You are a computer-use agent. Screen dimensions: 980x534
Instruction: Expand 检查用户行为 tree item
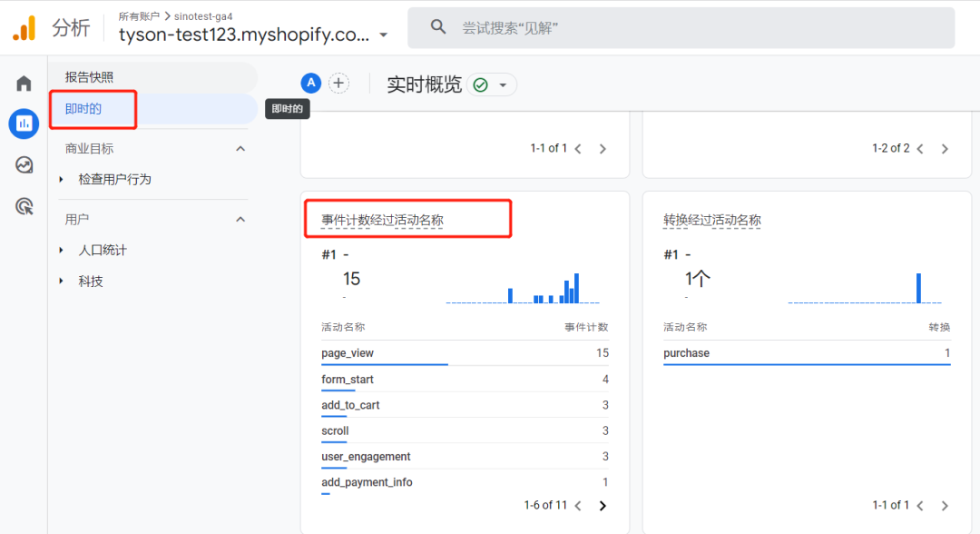click(62, 180)
